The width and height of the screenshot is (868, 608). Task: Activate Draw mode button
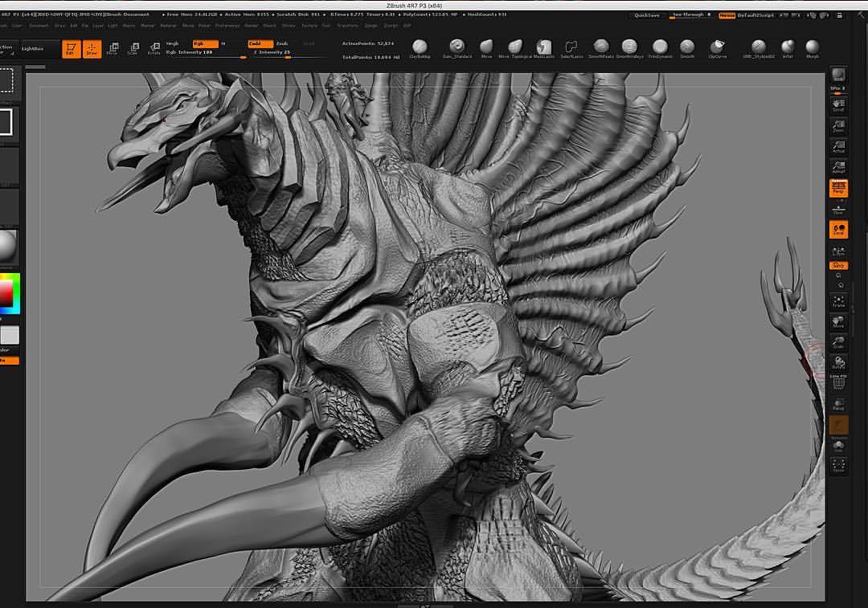click(92, 49)
